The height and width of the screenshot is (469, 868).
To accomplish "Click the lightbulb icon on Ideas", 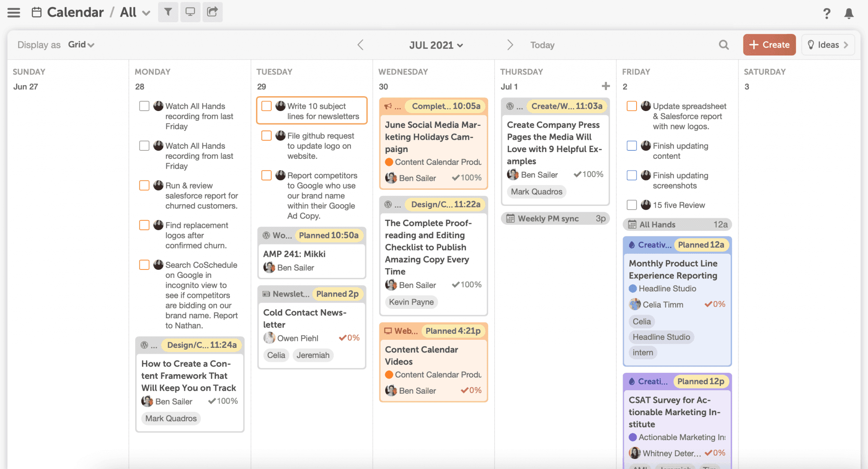I will coord(811,45).
